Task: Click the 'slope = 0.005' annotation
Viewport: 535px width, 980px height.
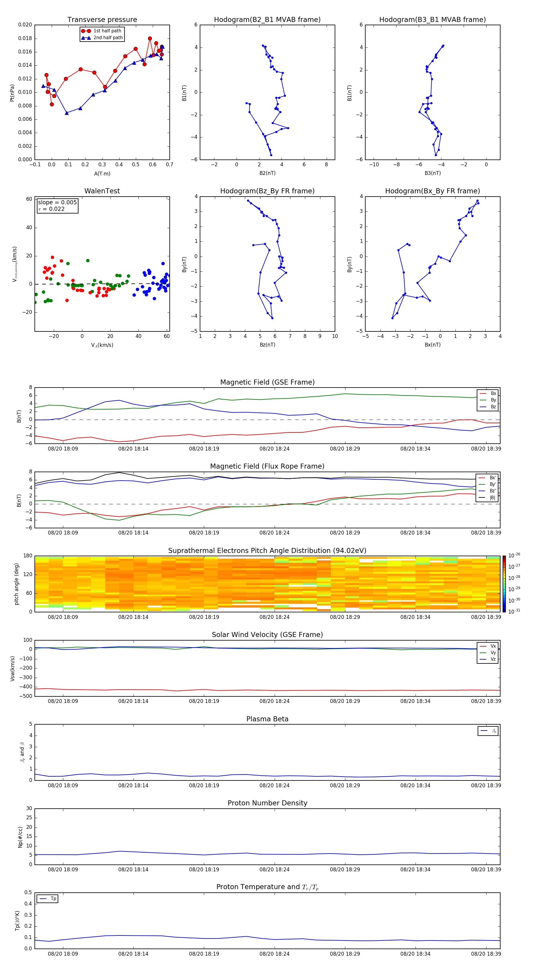Action: coord(57,203)
